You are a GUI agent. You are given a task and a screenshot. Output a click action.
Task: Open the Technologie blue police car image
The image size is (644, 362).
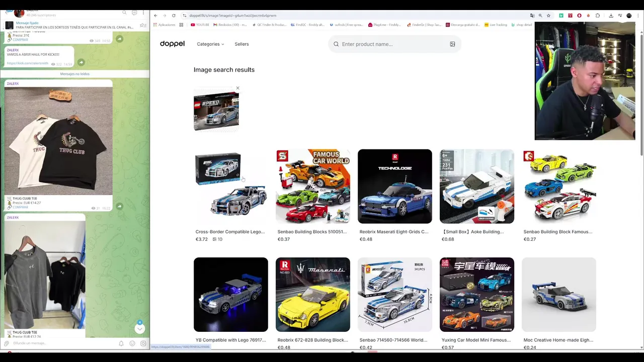[x=395, y=186]
